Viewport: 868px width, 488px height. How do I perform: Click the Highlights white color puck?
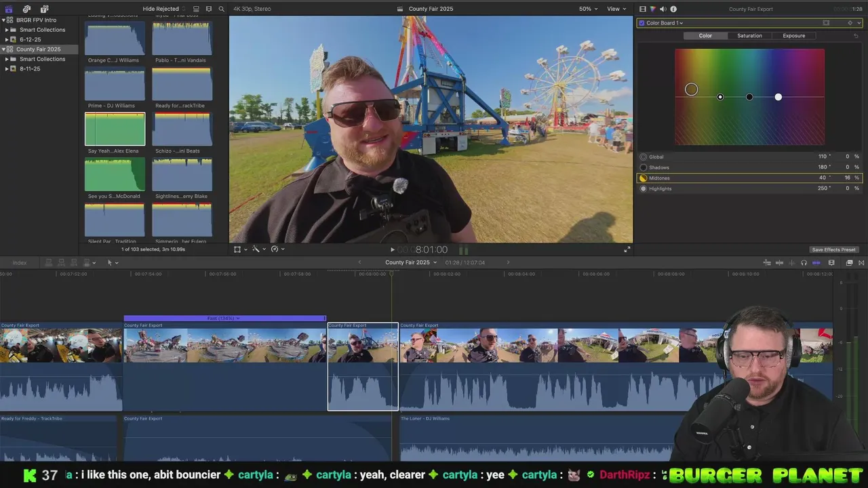778,97
